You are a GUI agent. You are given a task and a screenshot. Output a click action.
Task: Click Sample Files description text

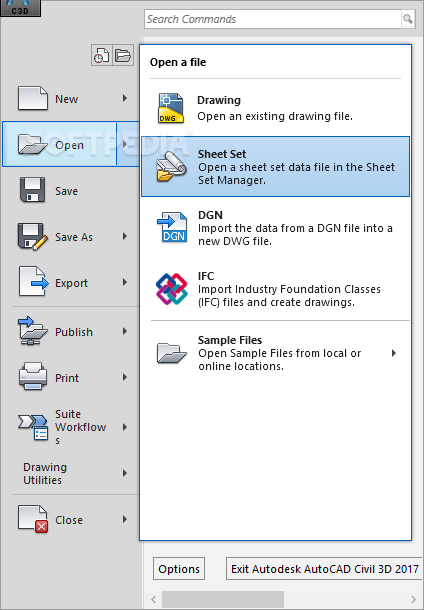click(279, 359)
